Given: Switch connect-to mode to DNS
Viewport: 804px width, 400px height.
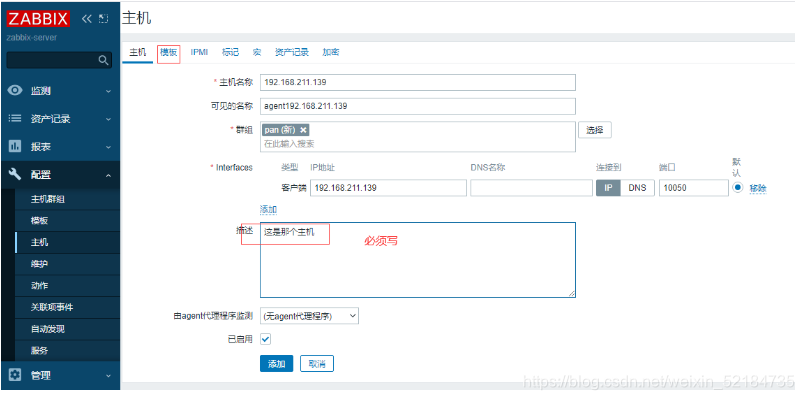Looking at the screenshot, I should tap(637, 188).
